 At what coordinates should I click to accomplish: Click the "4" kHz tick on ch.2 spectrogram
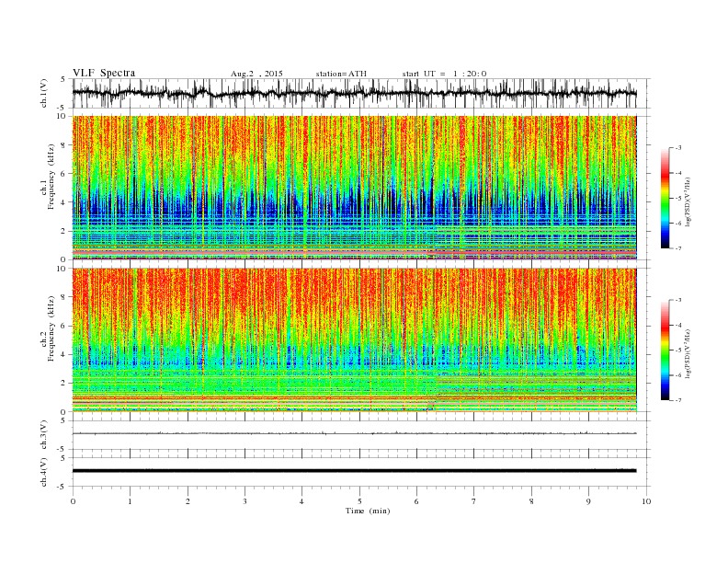(64, 354)
